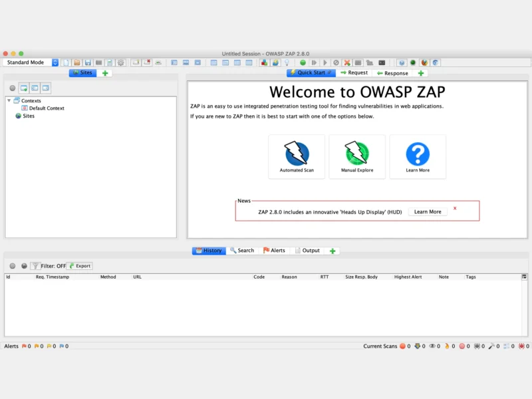Click the blue swirl toolbar icon
The width and height of the screenshot is (532, 399).
(x=436, y=63)
